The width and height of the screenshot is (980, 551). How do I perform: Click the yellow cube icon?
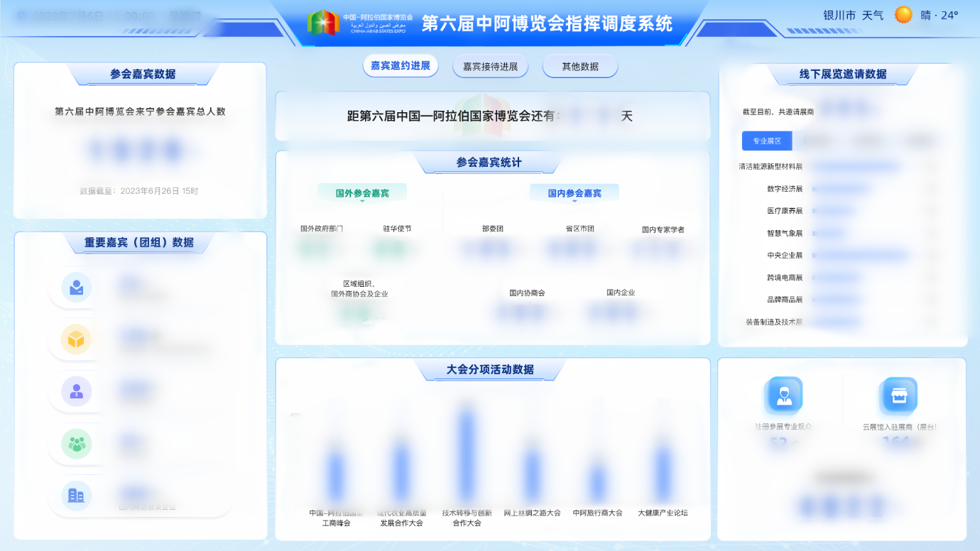click(x=76, y=340)
